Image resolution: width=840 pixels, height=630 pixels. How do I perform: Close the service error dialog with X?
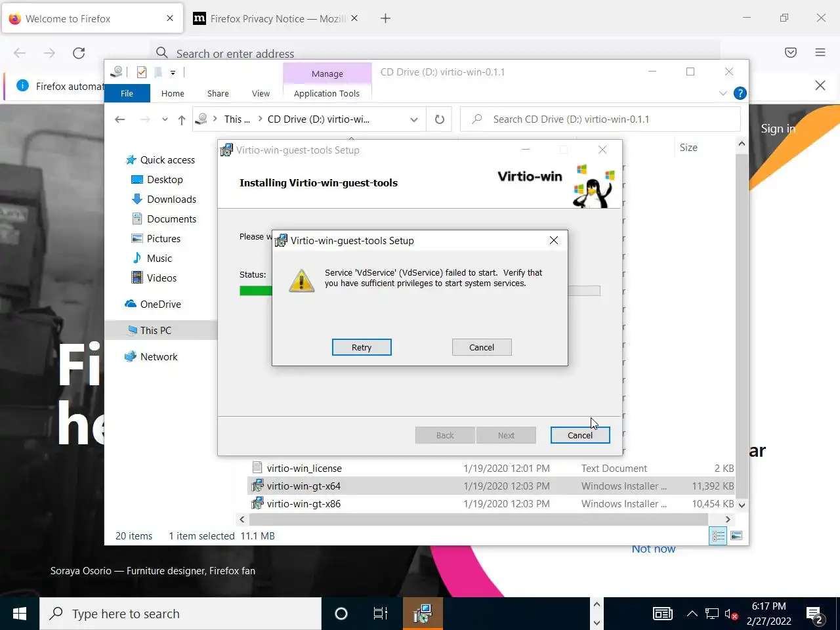coord(554,240)
